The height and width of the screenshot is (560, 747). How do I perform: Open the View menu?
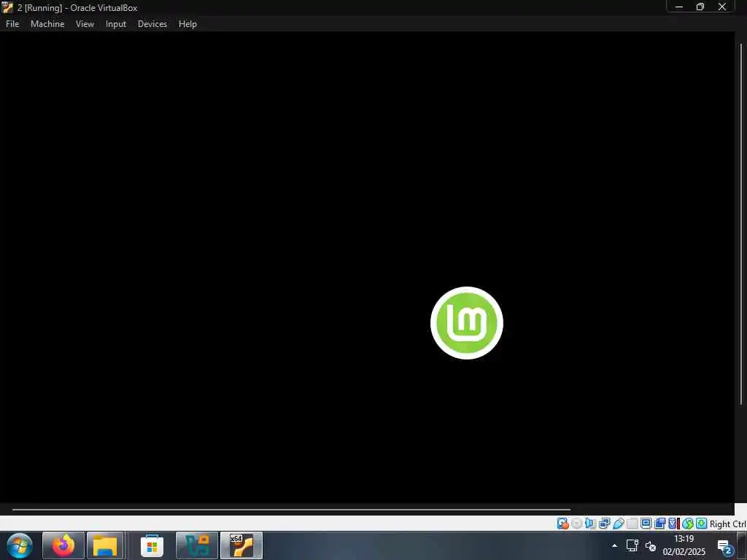85,24
